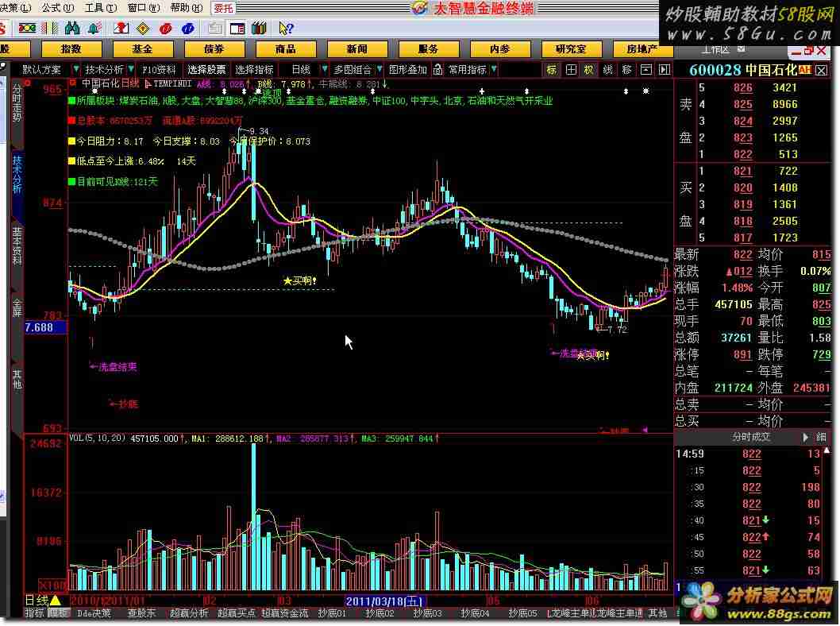This screenshot has width=840, height=626.
Task: Click the padlock icon beside 常用指标
Action: (437, 69)
